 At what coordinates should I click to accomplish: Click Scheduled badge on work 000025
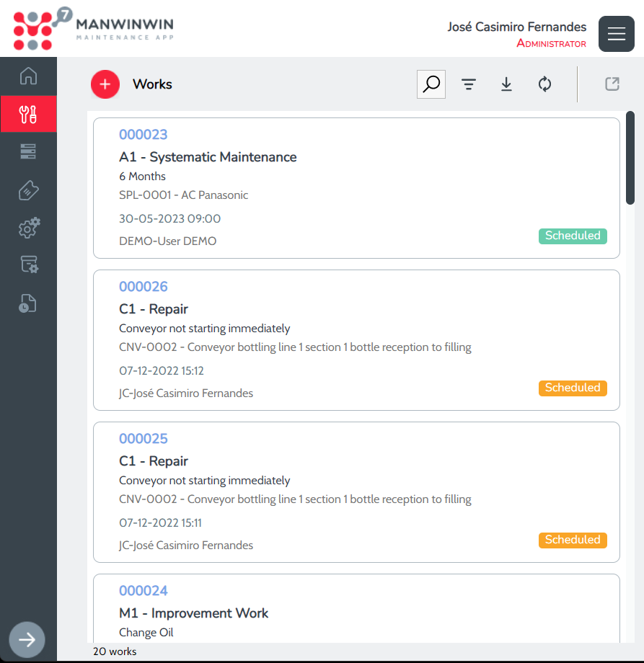(x=573, y=540)
